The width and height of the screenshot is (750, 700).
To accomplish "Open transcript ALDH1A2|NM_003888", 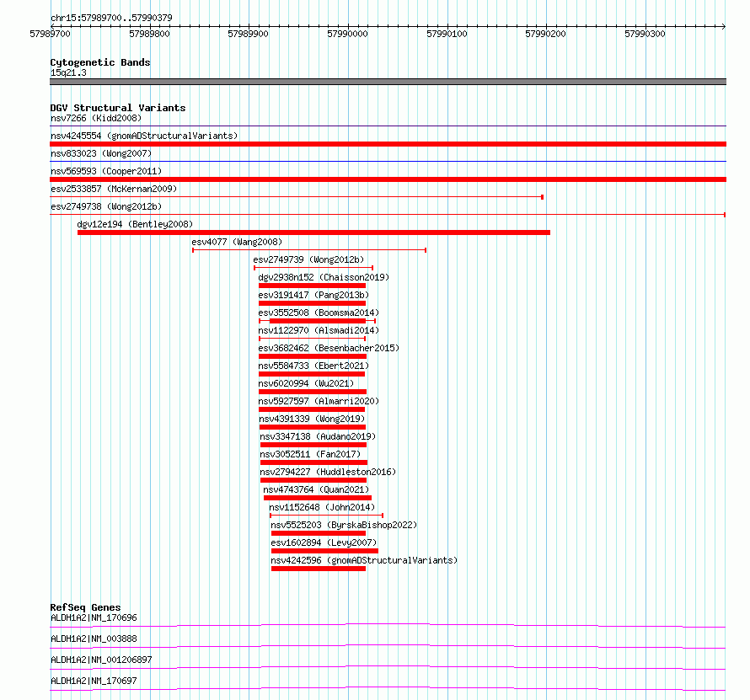I will click(94, 639).
